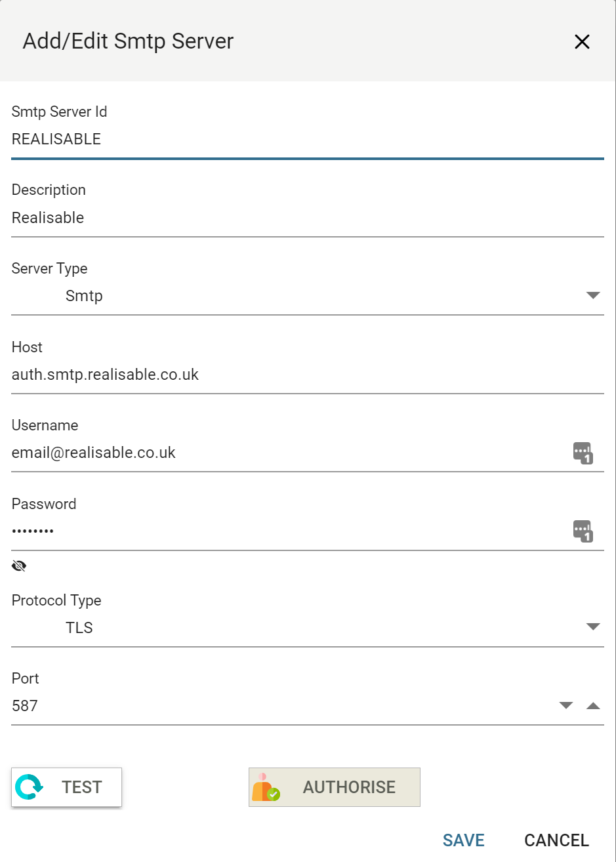This screenshot has width=616, height=862.
Task: Click password manager icon in Password field
Action: [x=583, y=531]
